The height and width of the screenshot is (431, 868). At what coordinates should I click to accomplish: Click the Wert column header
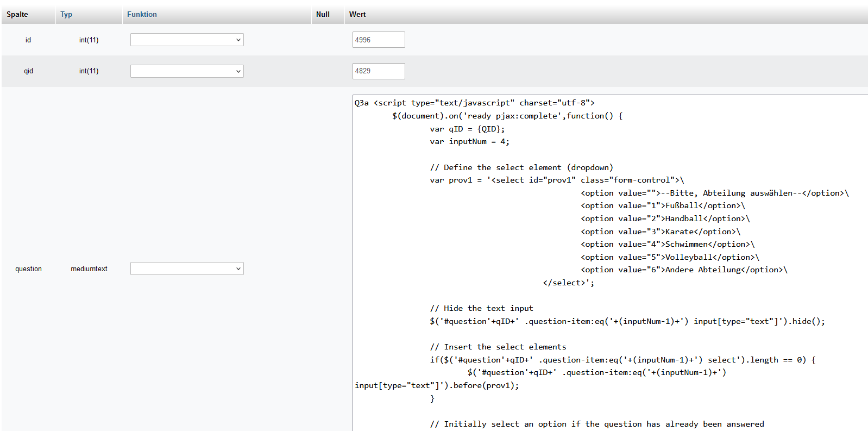pos(357,15)
